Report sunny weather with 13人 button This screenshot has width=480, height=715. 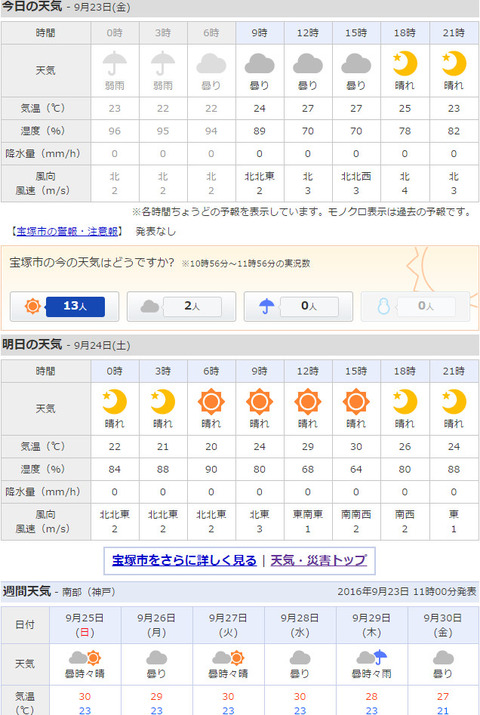[x=64, y=306]
